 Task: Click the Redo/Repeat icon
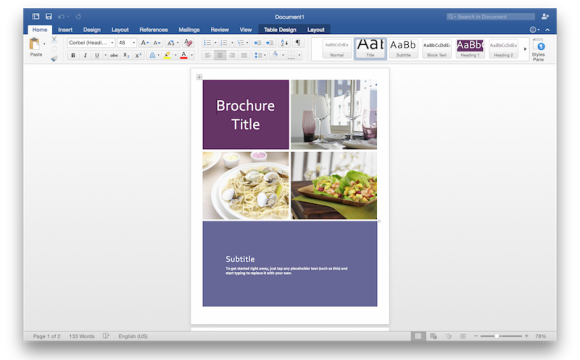coord(78,16)
